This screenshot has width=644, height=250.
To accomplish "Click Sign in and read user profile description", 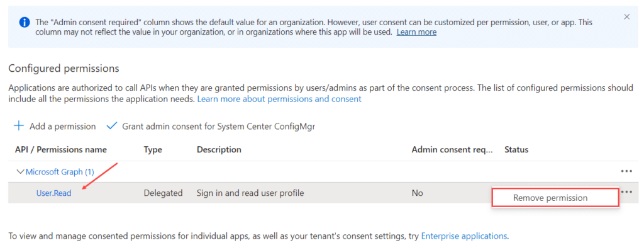I will click(x=250, y=193).
